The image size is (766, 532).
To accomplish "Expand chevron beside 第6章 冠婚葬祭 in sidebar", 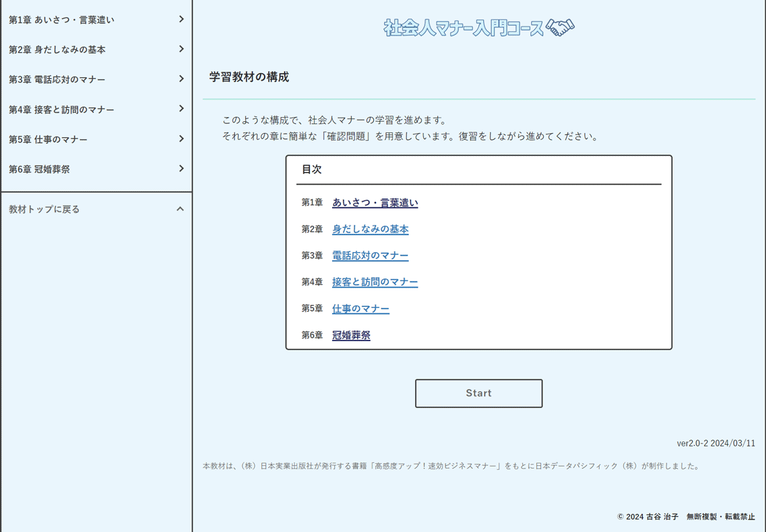I will tap(181, 169).
